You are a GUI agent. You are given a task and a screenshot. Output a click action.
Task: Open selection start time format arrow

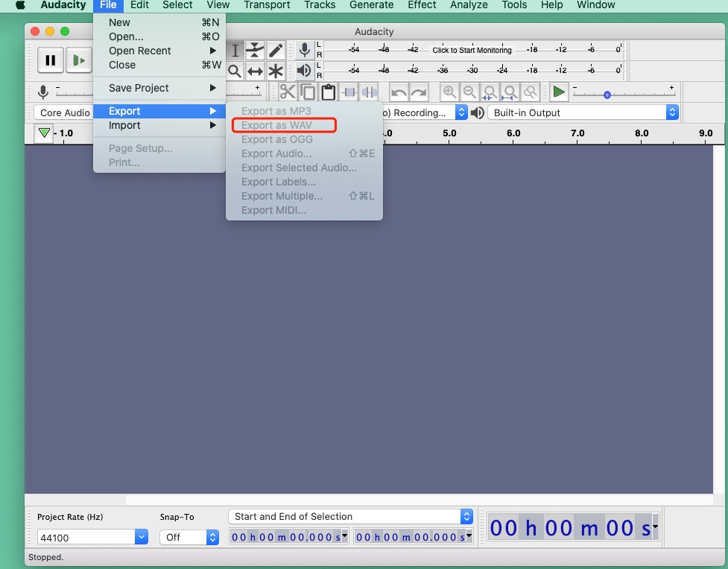[344, 535]
